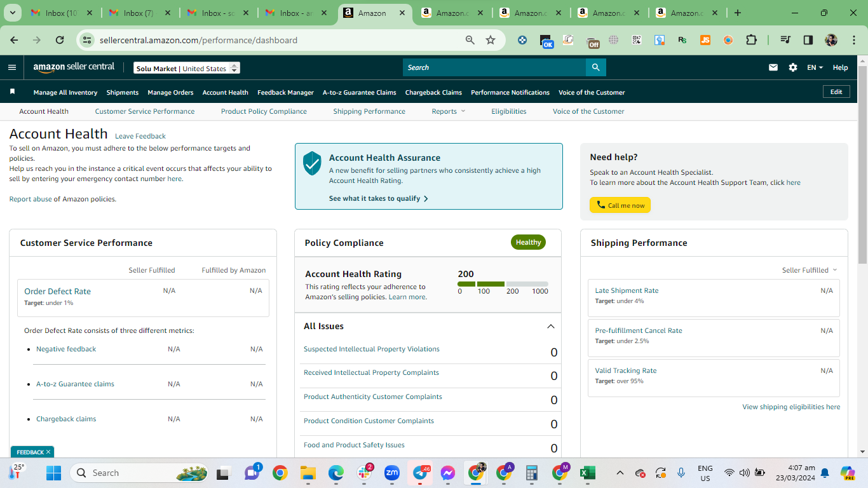The width and height of the screenshot is (868, 488).
Task: Open the Chrome tab search dropdown
Action: [x=13, y=13]
